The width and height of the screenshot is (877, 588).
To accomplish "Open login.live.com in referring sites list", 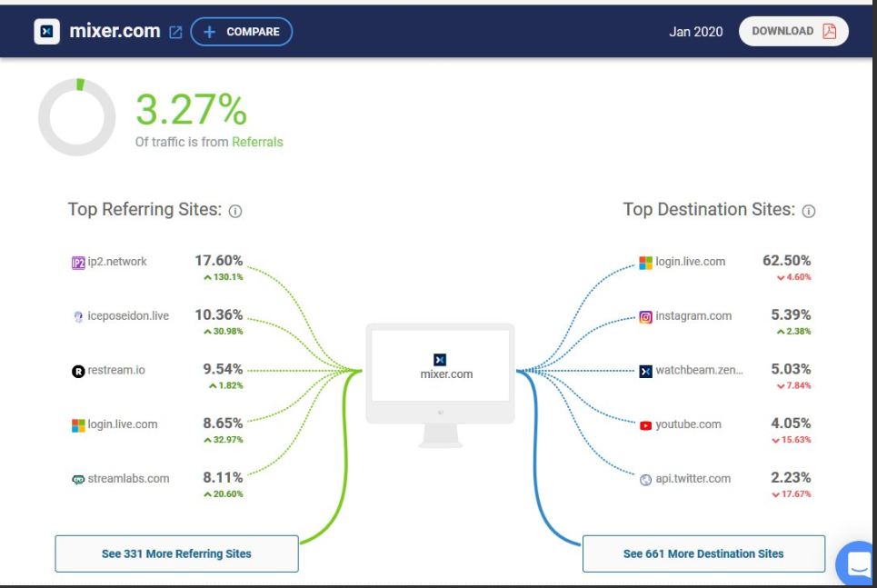I will pyautogui.click(x=123, y=424).
